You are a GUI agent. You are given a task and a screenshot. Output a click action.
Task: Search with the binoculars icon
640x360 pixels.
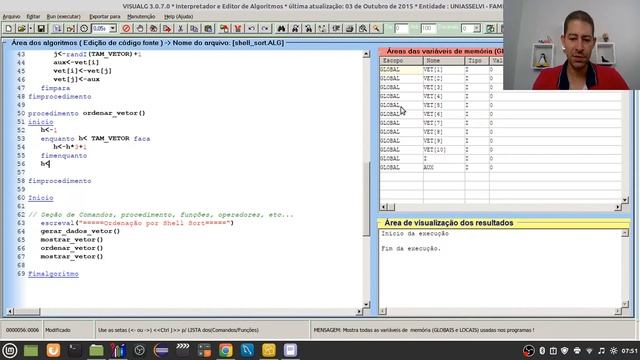coord(281,29)
